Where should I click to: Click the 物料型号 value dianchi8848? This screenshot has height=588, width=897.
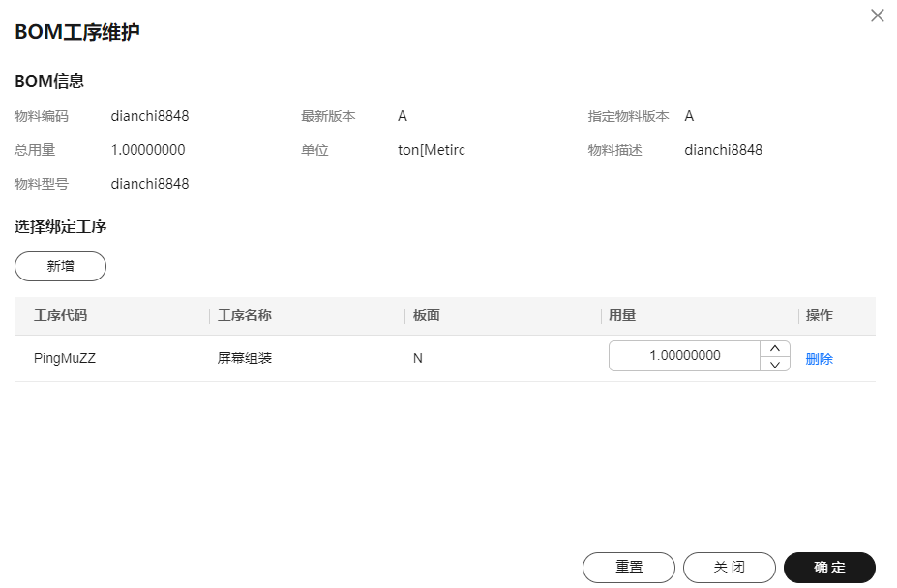[150, 184]
